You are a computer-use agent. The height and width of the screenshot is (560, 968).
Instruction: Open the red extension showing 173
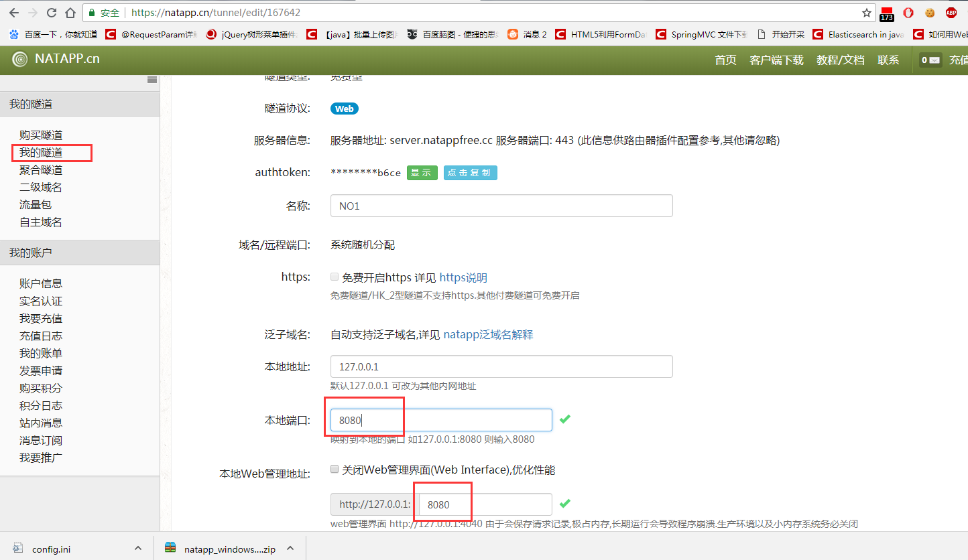click(887, 13)
